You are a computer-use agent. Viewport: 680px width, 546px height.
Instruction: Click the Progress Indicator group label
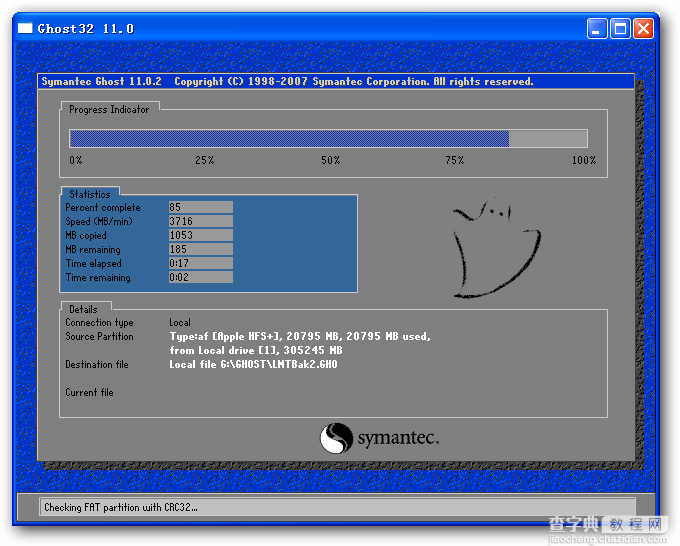109,109
